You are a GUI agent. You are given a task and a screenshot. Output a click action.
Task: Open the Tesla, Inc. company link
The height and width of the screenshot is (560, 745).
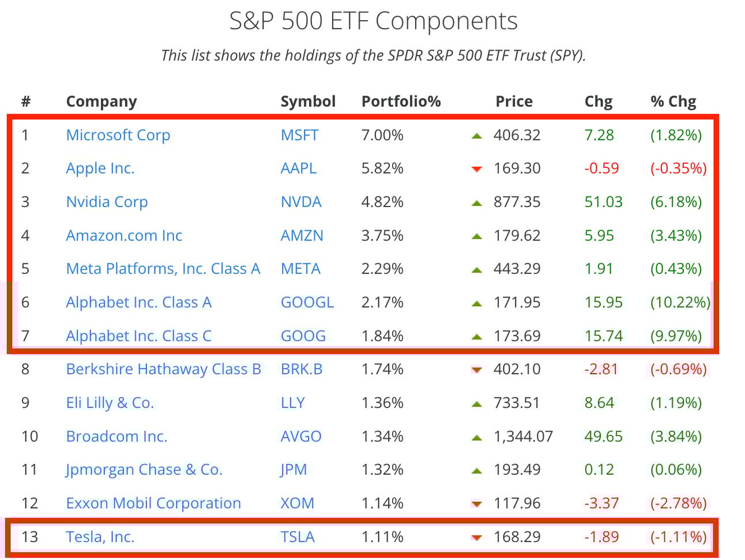tap(100, 537)
